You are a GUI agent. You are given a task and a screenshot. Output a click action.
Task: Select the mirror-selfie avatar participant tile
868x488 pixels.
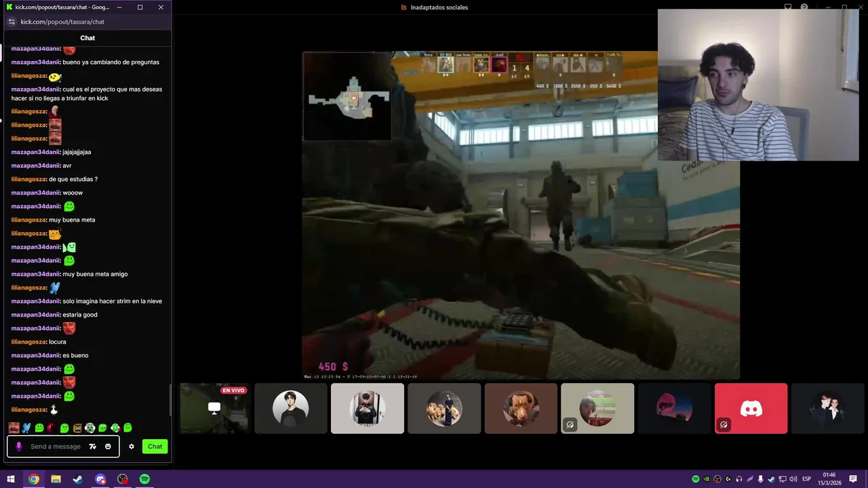[367, 408]
